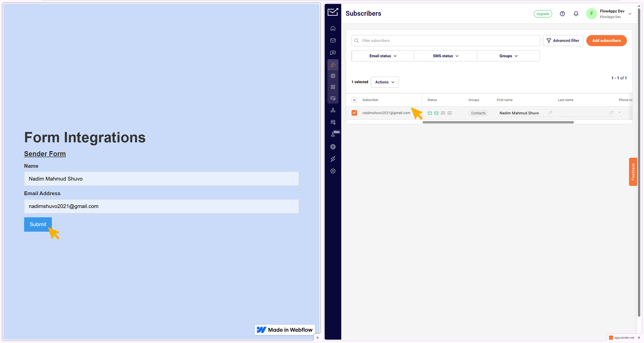Click the table horizontal scrollbar
Screen dimensions: 644x343
(x=498, y=122)
